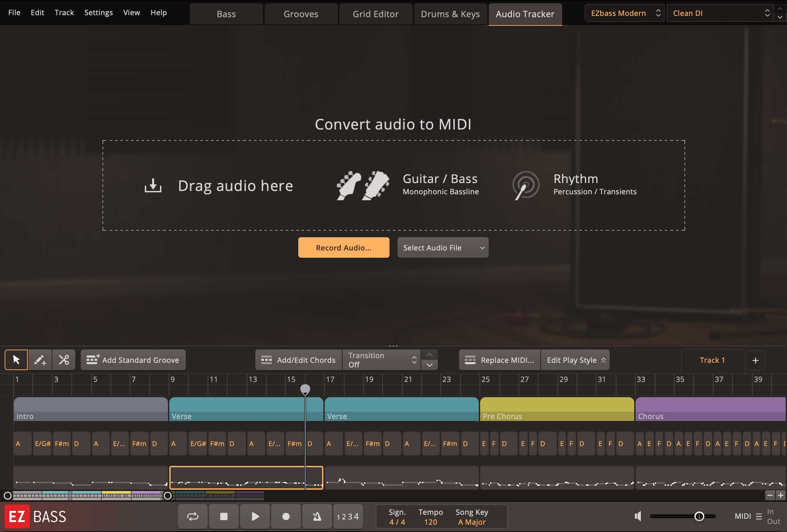Open the Settings menu
This screenshot has width=787, height=532.
(98, 13)
